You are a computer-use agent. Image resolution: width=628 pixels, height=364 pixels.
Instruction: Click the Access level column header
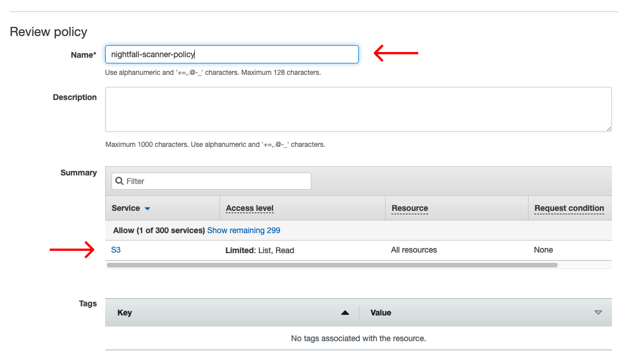(x=250, y=208)
